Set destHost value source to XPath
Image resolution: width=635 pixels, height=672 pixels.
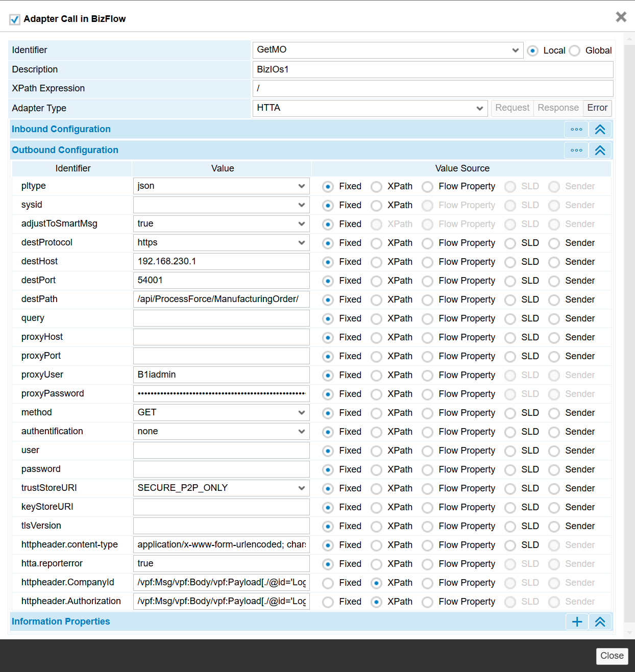(377, 262)
